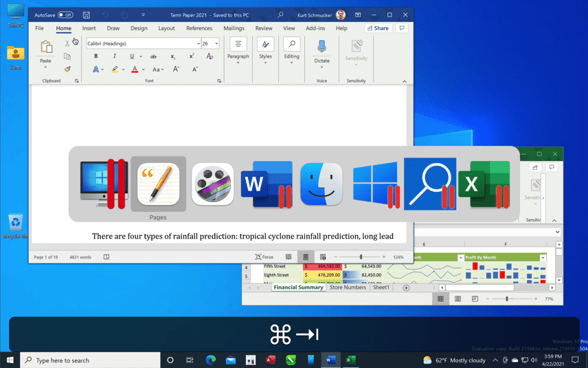
Task: Select Word app in the switcher
Action: pos(267,184)
